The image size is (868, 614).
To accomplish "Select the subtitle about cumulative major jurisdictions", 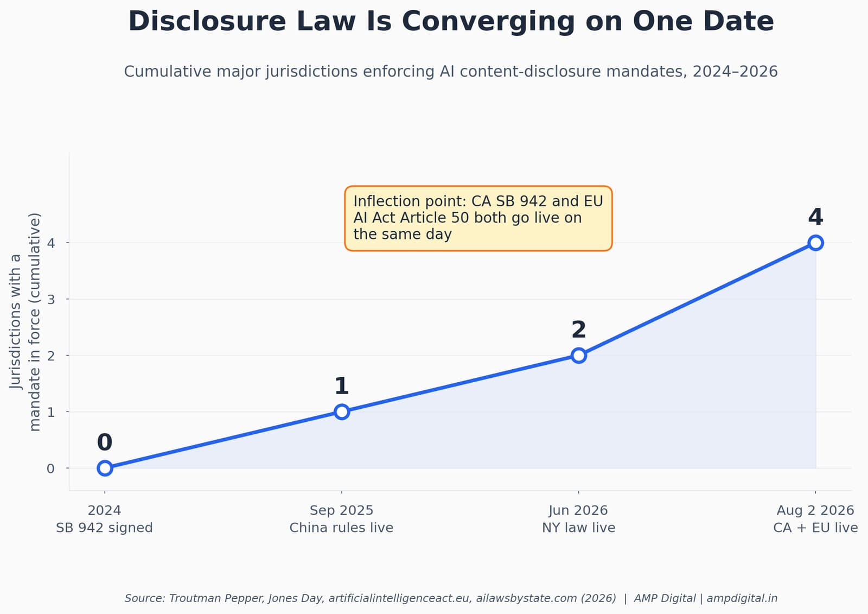I will (451, 72).
